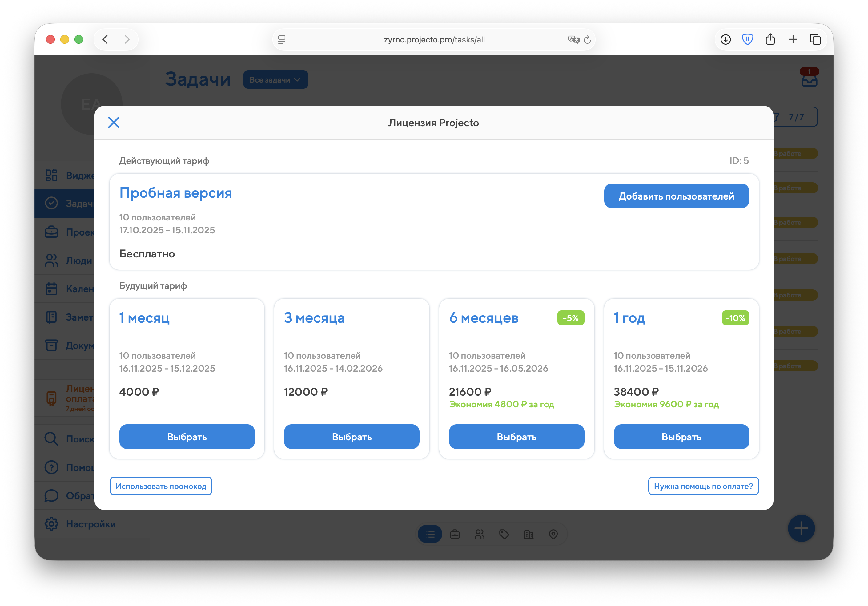Image resolution: width=868 pixels, height=606 pixels.
Task: Click the Safari downloads icon
Action: coord(725,39)
